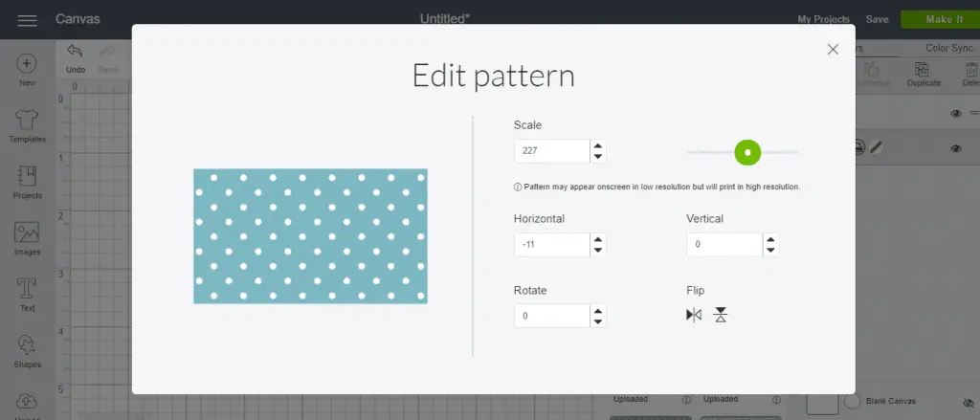The image size is (980, 420).
Task: Click the green Scale slider handle
Action: (x=747, y=152)
